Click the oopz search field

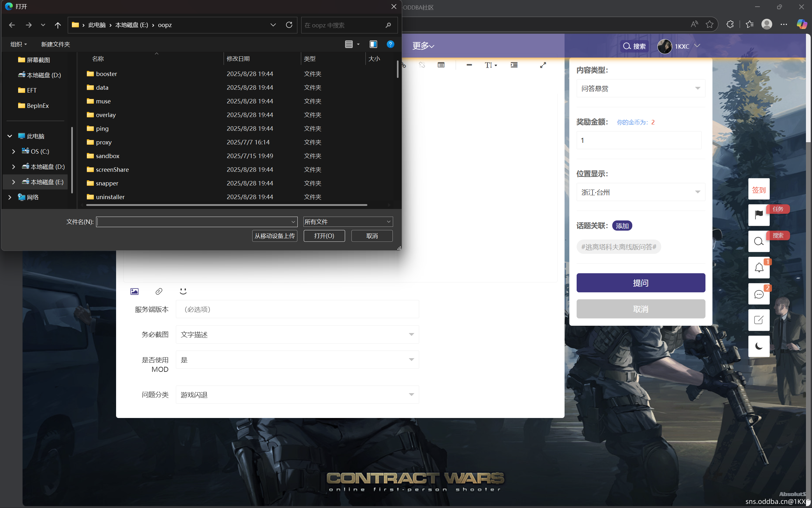point(350,25)
